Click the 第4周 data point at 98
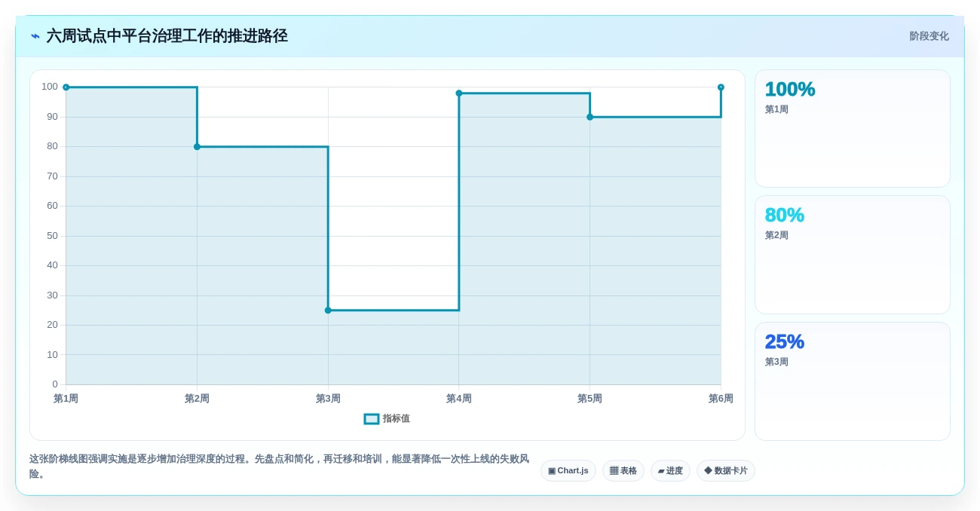 coord(459,93)
